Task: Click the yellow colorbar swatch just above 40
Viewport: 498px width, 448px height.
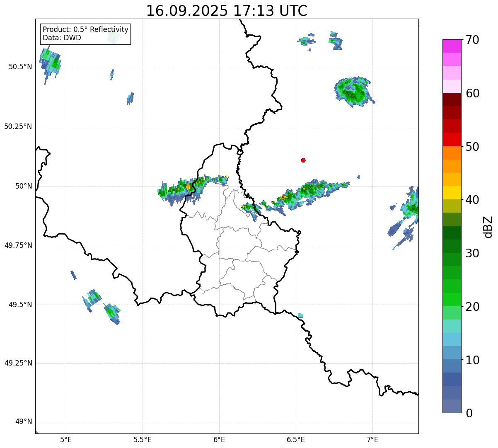Action: tap(452, 193)
